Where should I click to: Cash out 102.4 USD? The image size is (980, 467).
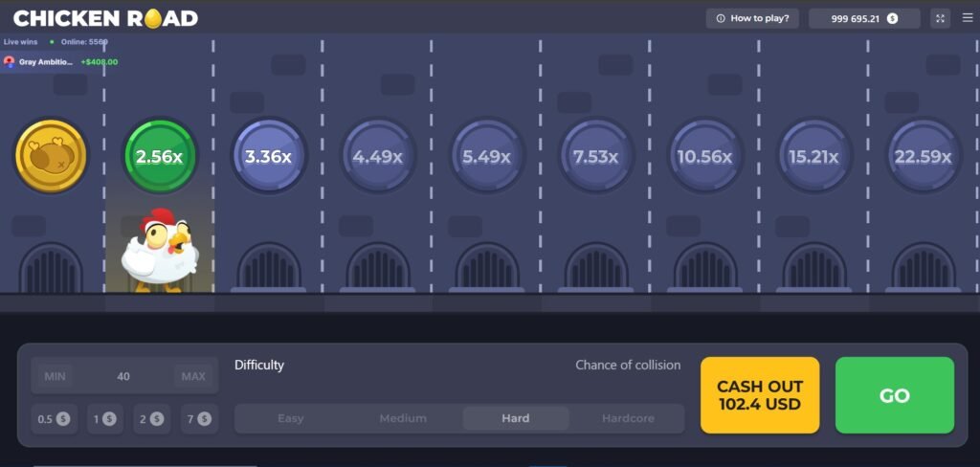coord(760,395)
